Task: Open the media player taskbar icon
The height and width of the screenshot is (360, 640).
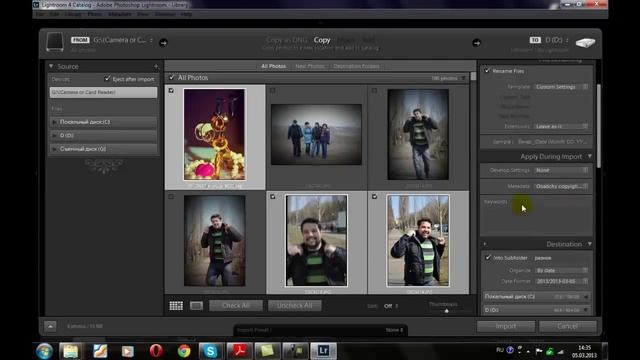Action: (x=127, y=351)
